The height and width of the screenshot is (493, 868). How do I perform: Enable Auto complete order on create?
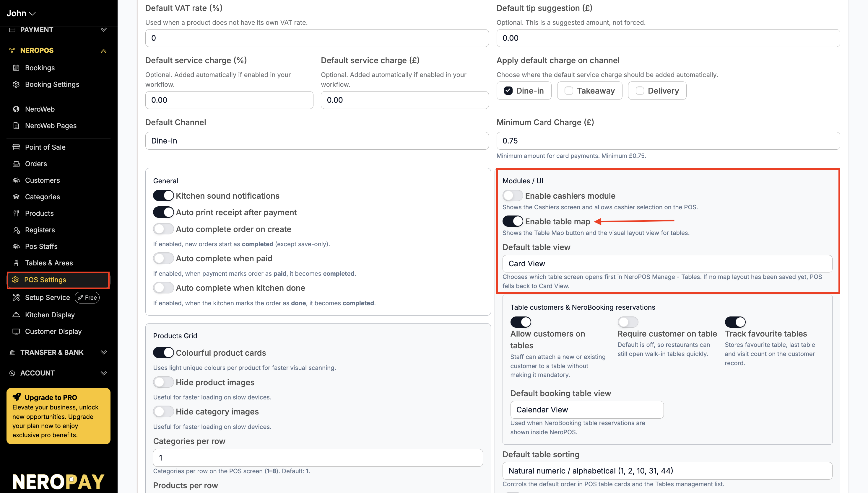[x=163, y=229]
